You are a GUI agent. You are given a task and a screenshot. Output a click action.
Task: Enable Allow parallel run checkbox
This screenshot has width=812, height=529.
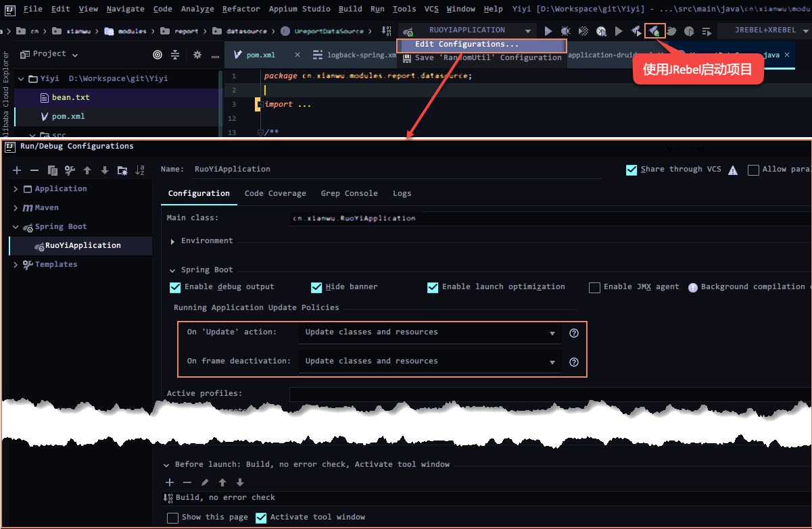pyautogui.click(x=753, y=170)
